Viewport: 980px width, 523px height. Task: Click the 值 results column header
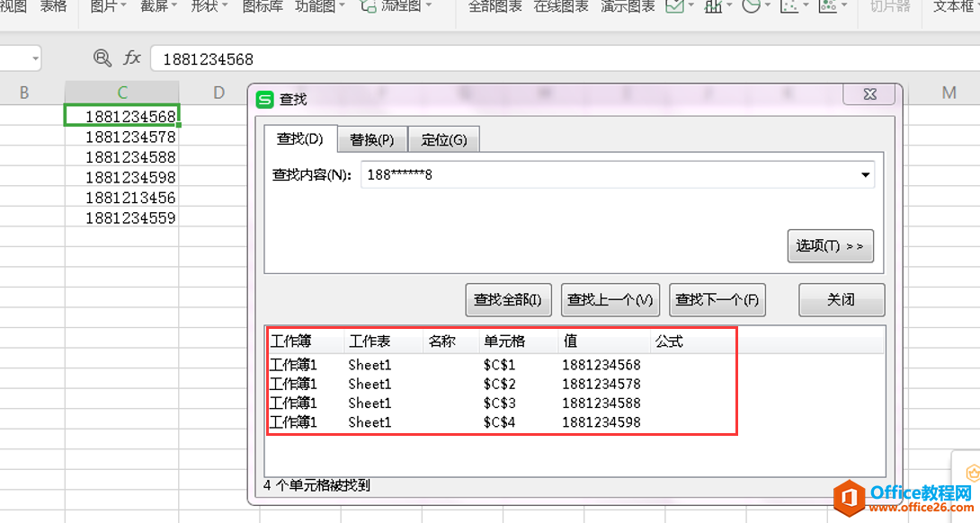604,341
